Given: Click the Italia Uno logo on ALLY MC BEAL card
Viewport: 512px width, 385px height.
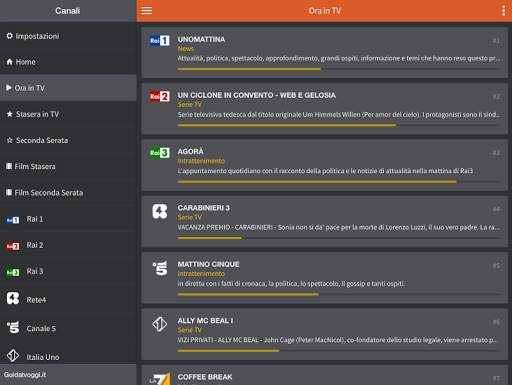Looking at the screenshot, I should point(160,324).
